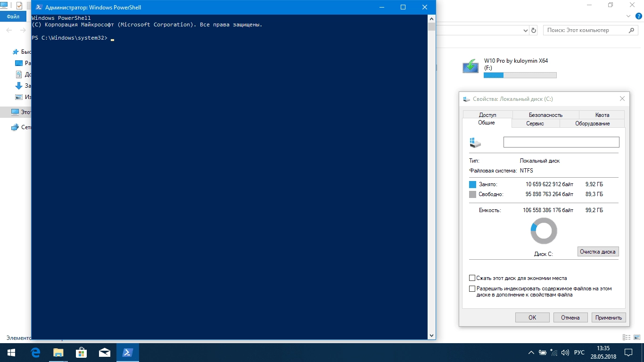644x362 pixels.
Task: Select the Documents icon in Explorer navigation pane
Action: [19, 74]
